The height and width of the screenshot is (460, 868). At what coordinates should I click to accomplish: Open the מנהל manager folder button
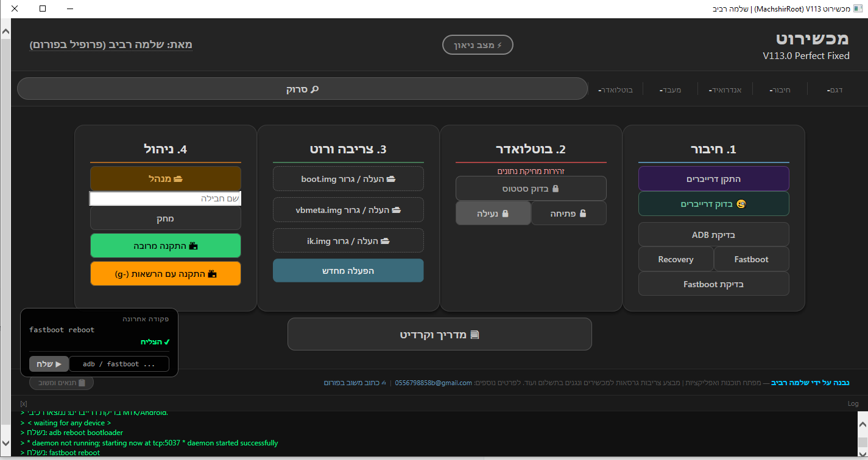coord(165,179)
